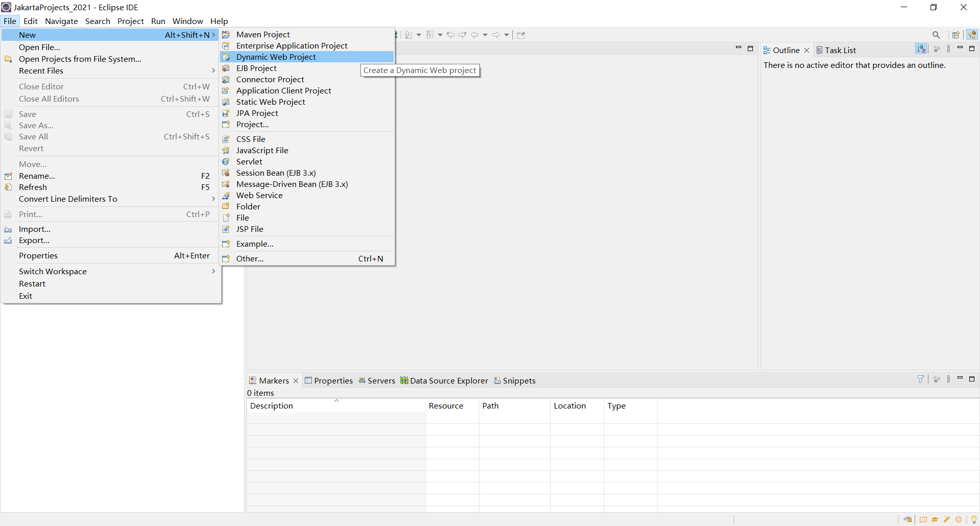Viewport: 980px width, 526px height.
Task: Toggle alphabetical Sort in the Outline view
Action: pos(921,49)
